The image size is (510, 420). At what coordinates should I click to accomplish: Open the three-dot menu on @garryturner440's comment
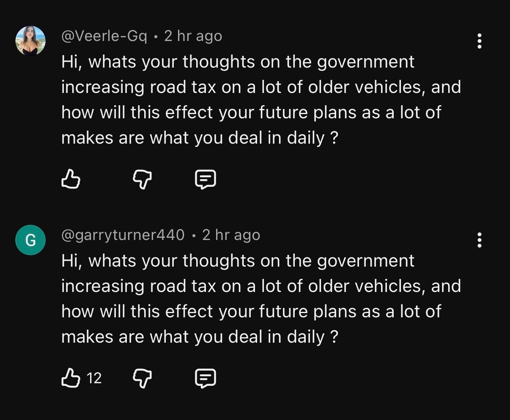[x=480, y=240]
